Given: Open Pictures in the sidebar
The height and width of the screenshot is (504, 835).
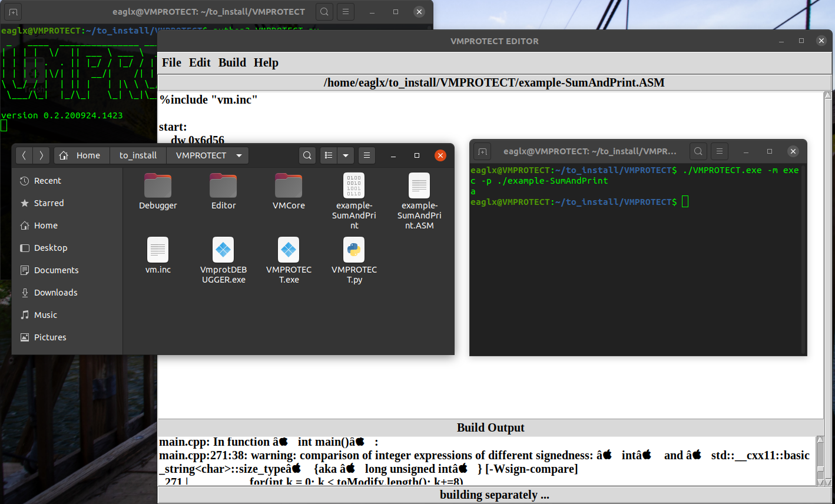Looking at the screenshot, I should tap(67, 337).
